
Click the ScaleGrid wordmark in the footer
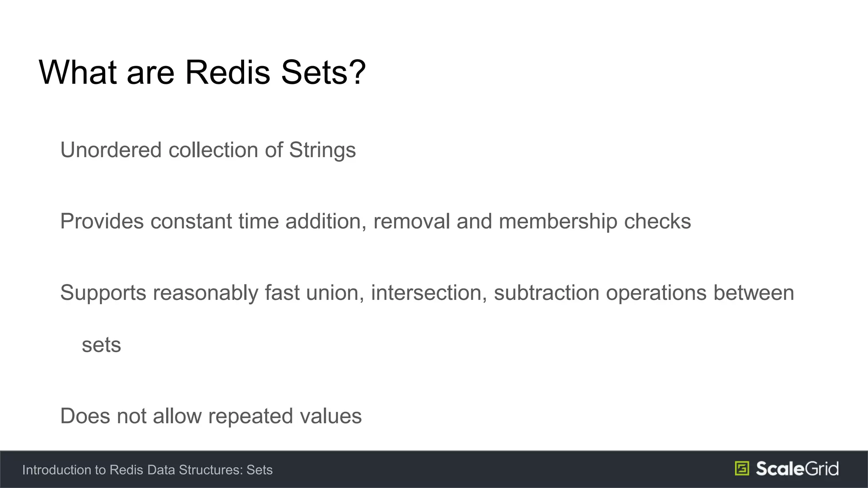click(x=797, y=469)
